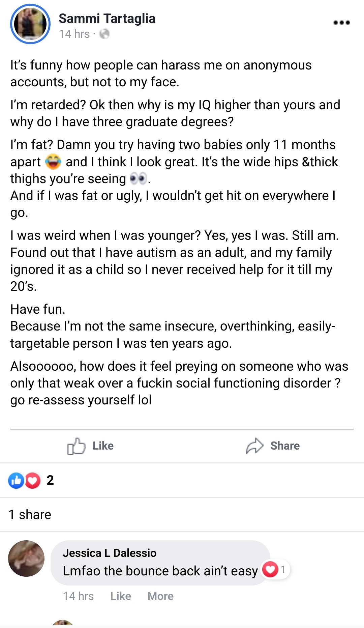View the 1 share list
The width and height of the screenshot is (364, 628).
pyautogui.click(x=30, y=515)
